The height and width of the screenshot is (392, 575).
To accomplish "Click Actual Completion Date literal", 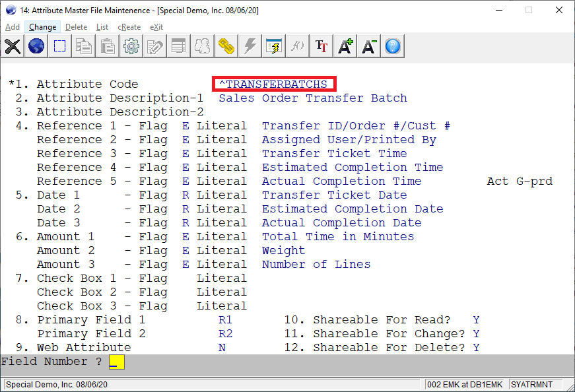I will tap(342, 222).
